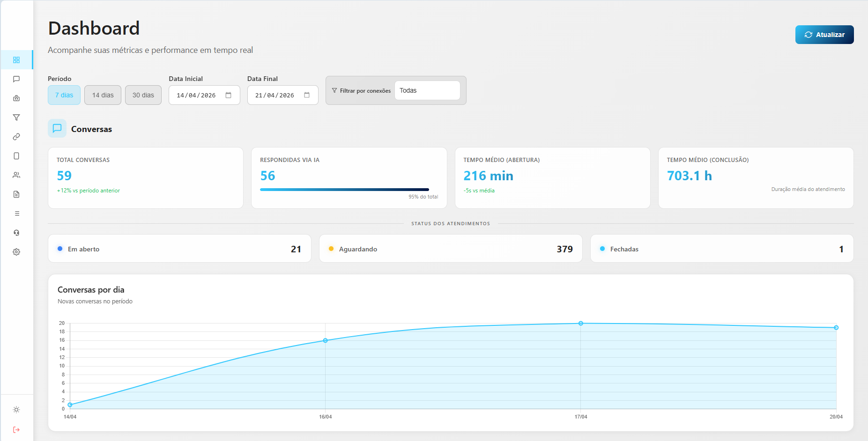Click the Status dos Atendimentos label
The height and width of the screenshot is (441, 868).
point(451,224)
